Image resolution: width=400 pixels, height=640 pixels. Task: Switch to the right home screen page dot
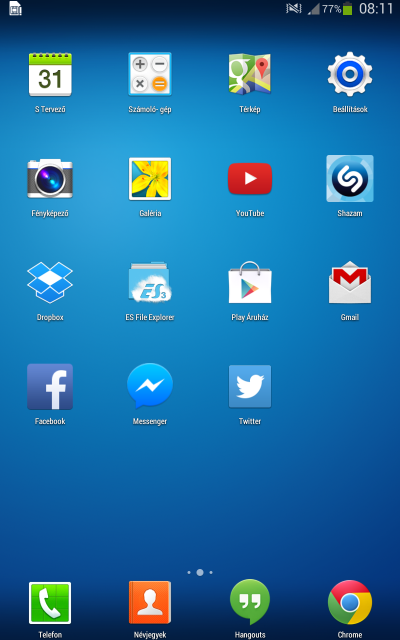click(211, 573)
